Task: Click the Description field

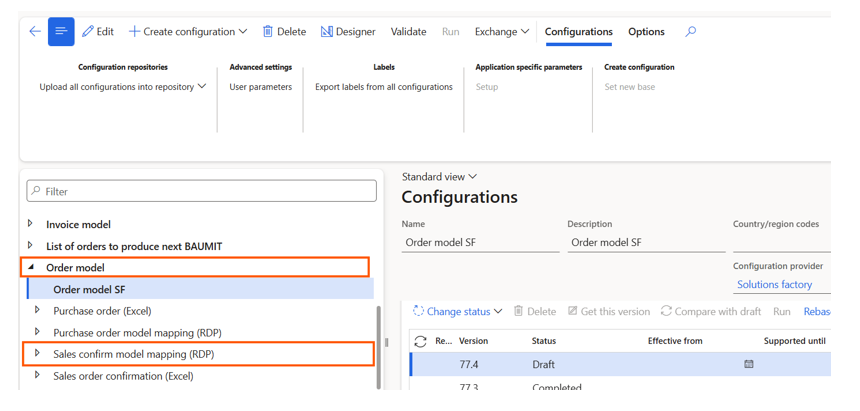Action: pos(646,242)
